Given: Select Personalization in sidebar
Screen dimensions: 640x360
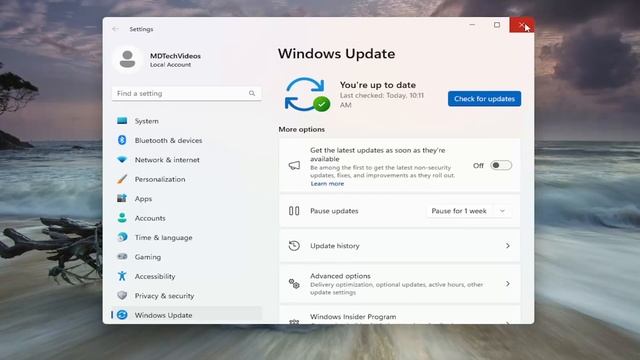Looking at the screenshot, I should [187, 179].
